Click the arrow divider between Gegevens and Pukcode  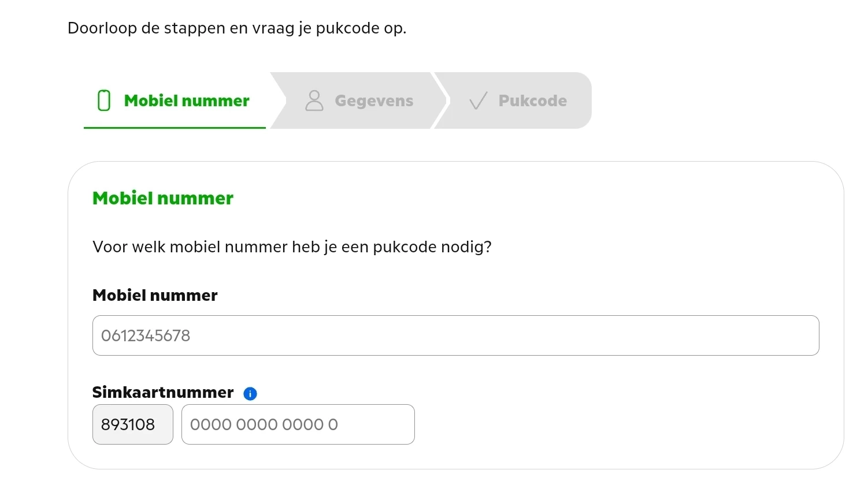[440, 100]
